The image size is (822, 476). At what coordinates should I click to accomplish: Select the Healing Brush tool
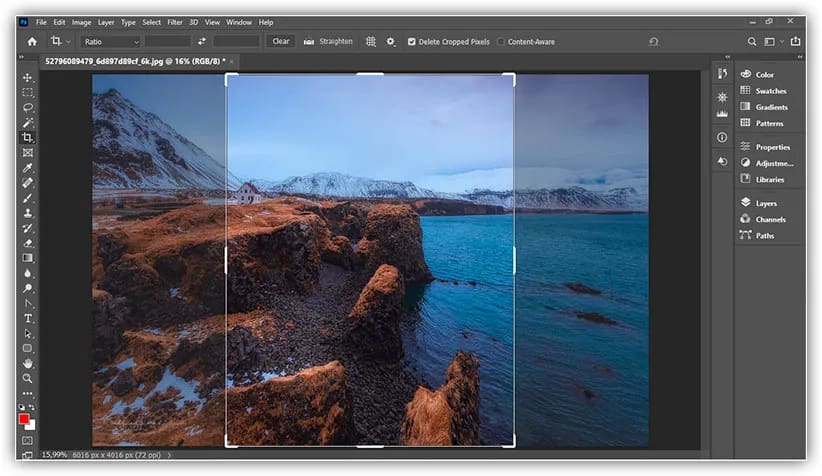(28, 183)
